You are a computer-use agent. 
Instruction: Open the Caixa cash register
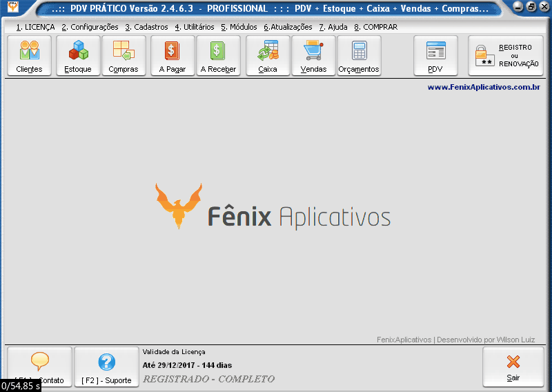268,55
